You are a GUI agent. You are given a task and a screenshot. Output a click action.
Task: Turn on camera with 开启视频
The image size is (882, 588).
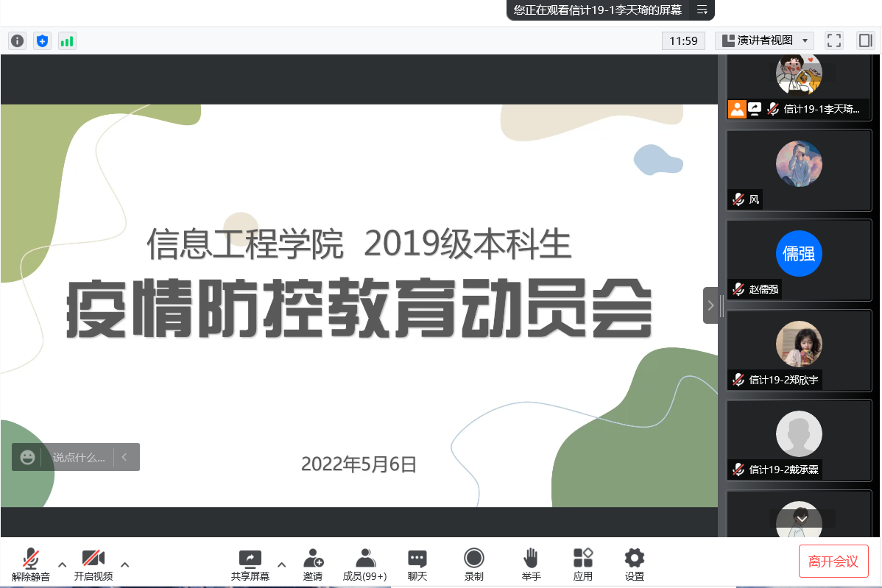(x=94, y=564)
